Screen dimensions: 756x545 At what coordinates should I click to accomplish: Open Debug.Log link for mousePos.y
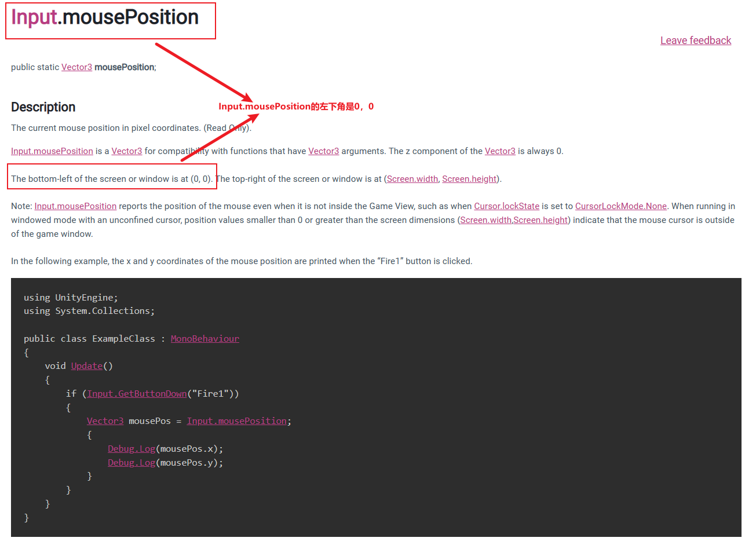click(132, 463)
